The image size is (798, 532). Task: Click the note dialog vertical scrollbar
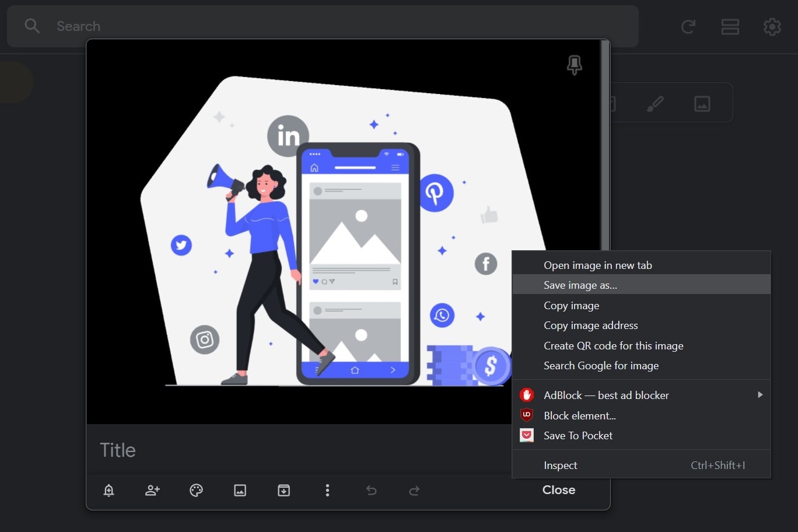coord(605,146)
